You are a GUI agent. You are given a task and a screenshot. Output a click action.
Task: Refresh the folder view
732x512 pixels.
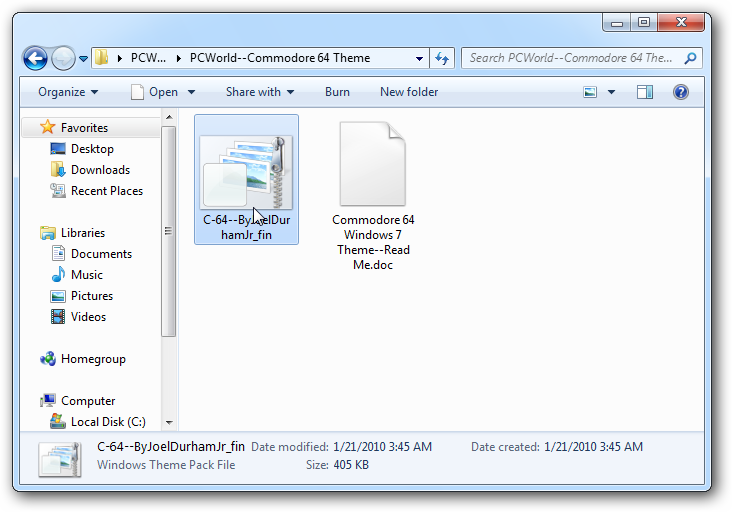click(x=442, y=58)
